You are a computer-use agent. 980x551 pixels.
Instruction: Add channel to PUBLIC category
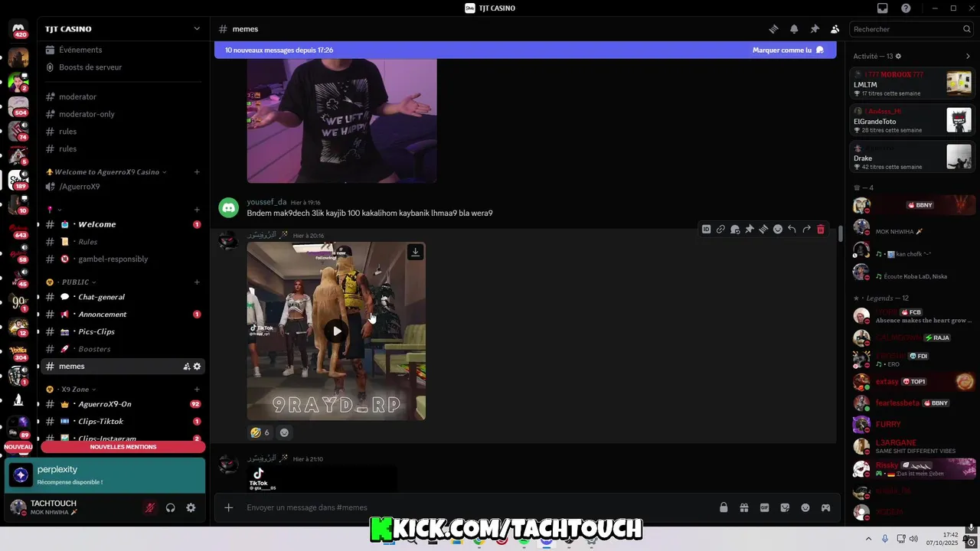click(197, 282)
